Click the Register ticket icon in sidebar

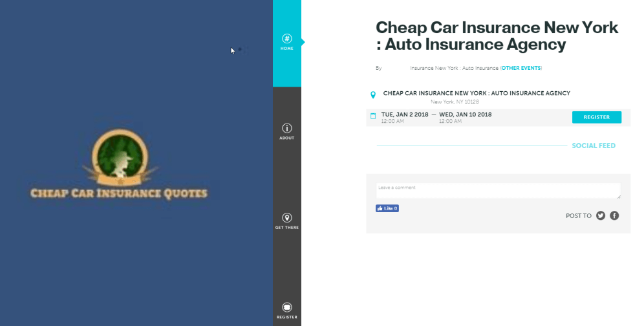tap(286, 307)
